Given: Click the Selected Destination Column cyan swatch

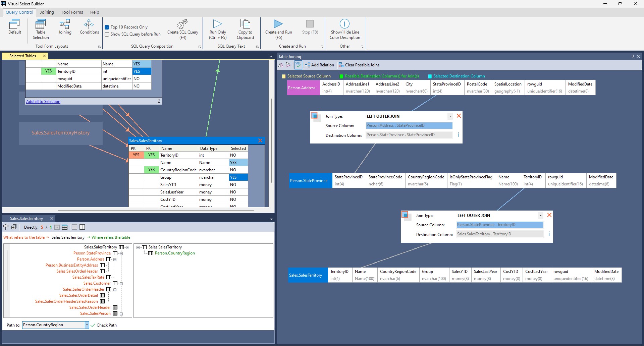Looking at the screenshot, I should point(430,76).
